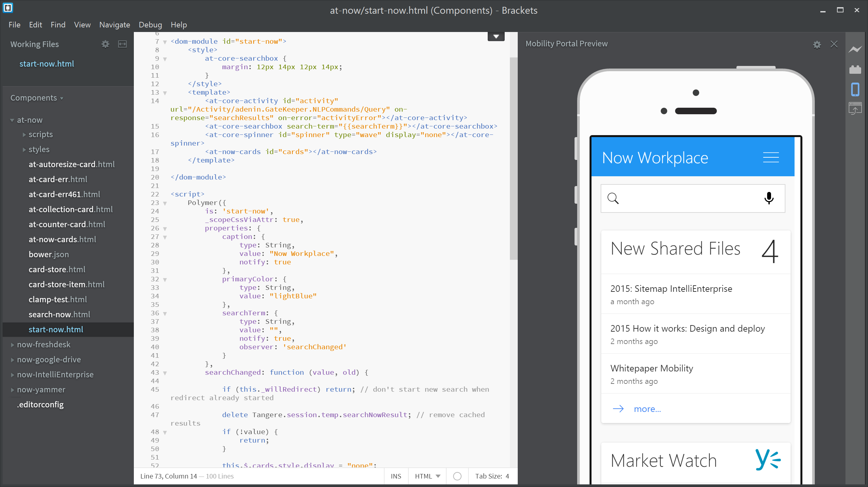Click the publish window icon in right toolbar
The height and width of the screenshot is (487, 868).
pyautogui.click(x=855, y=108)
